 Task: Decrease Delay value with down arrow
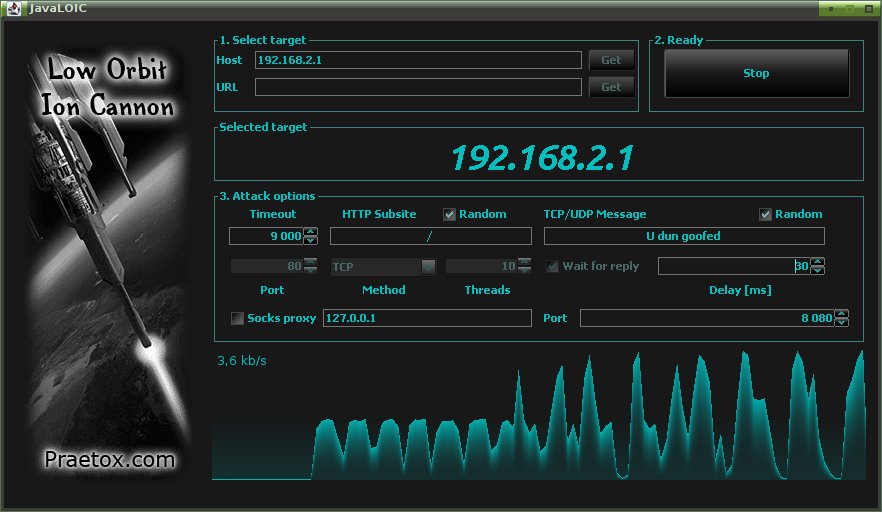click(818, 270)
